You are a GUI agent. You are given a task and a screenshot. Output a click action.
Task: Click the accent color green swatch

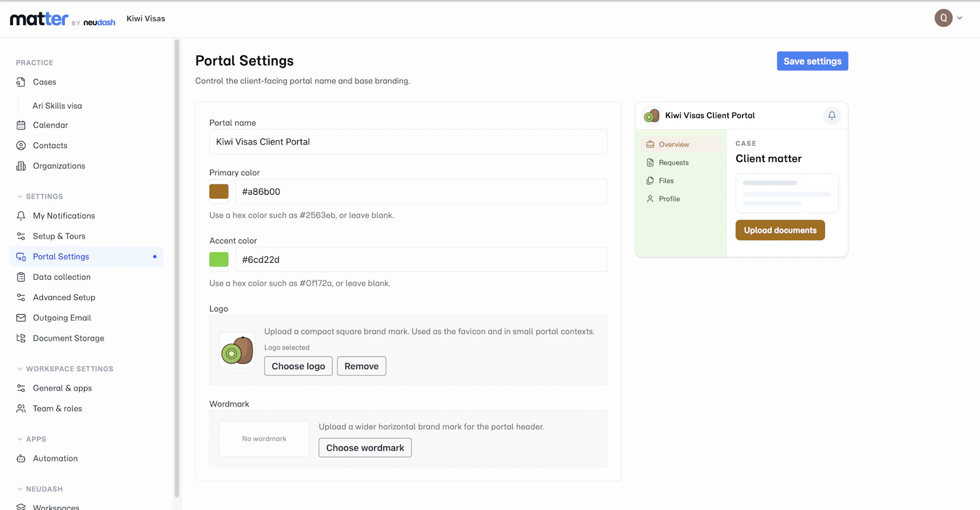click(219, 260)
